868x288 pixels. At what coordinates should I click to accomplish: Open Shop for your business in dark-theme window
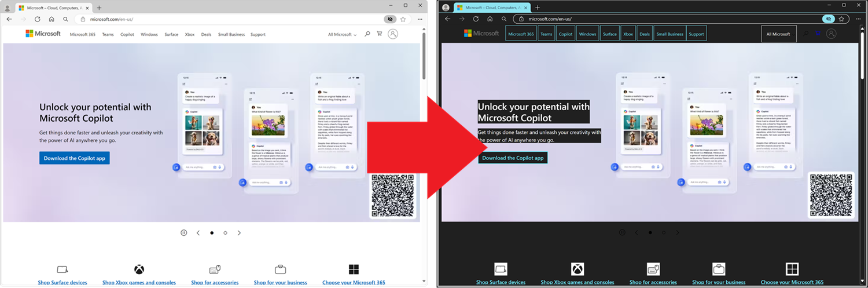coord(719,282)
